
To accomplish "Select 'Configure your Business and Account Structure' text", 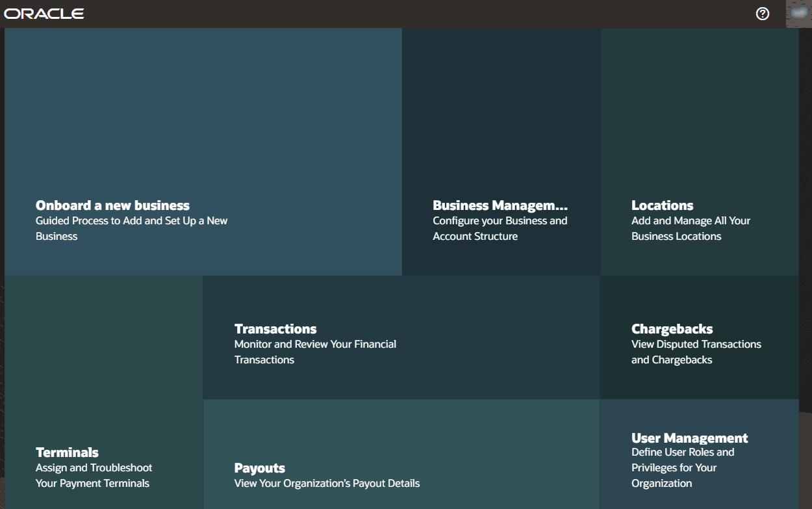I will point(500,228).
